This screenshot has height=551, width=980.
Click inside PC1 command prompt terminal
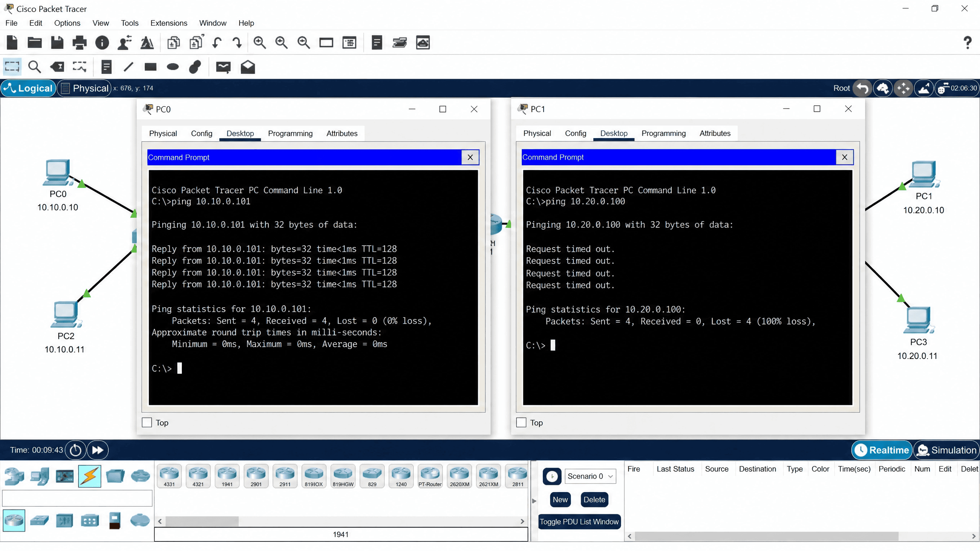click(688, 287)
